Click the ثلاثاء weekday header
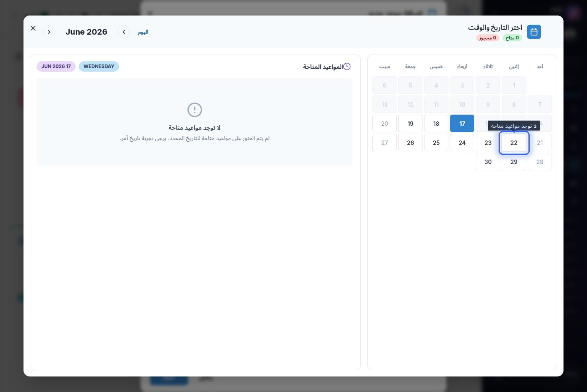Viewport: 587px width, 392px height. point(488,66)
